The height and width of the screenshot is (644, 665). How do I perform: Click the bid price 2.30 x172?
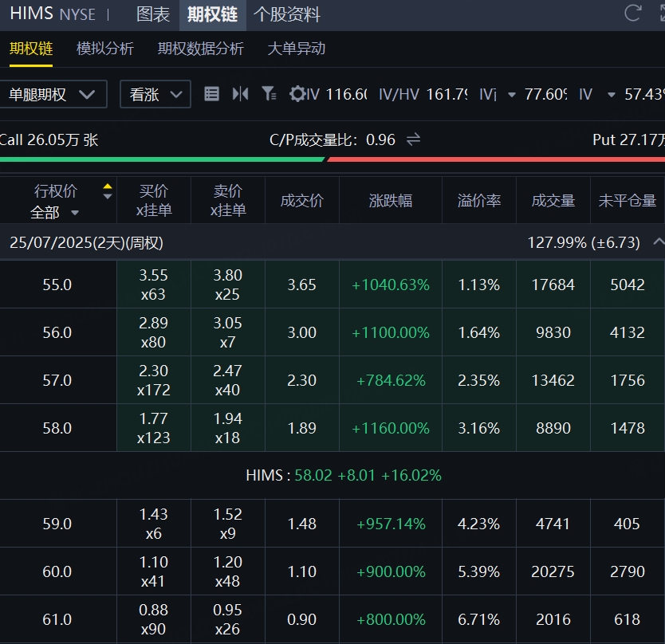click(154, 380)
